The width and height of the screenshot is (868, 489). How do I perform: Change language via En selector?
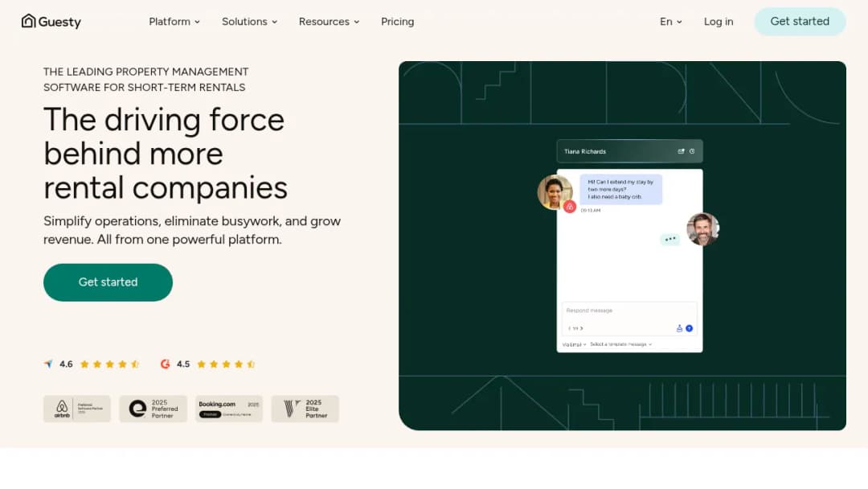click(670, 22)
